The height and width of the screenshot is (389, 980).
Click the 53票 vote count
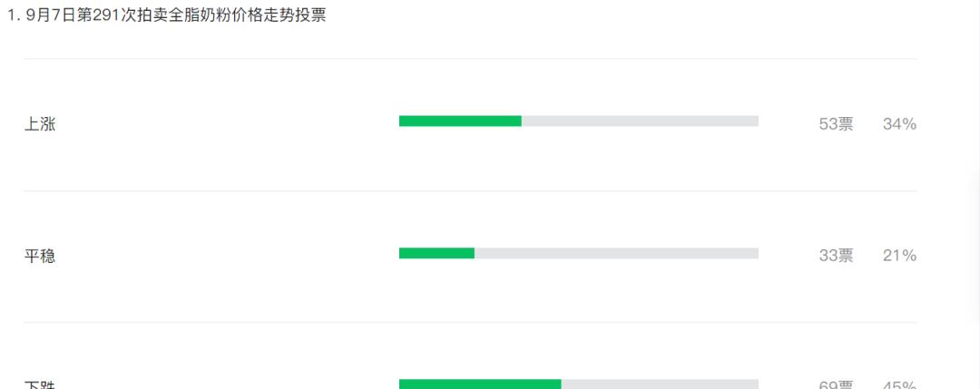pos(837,124)
